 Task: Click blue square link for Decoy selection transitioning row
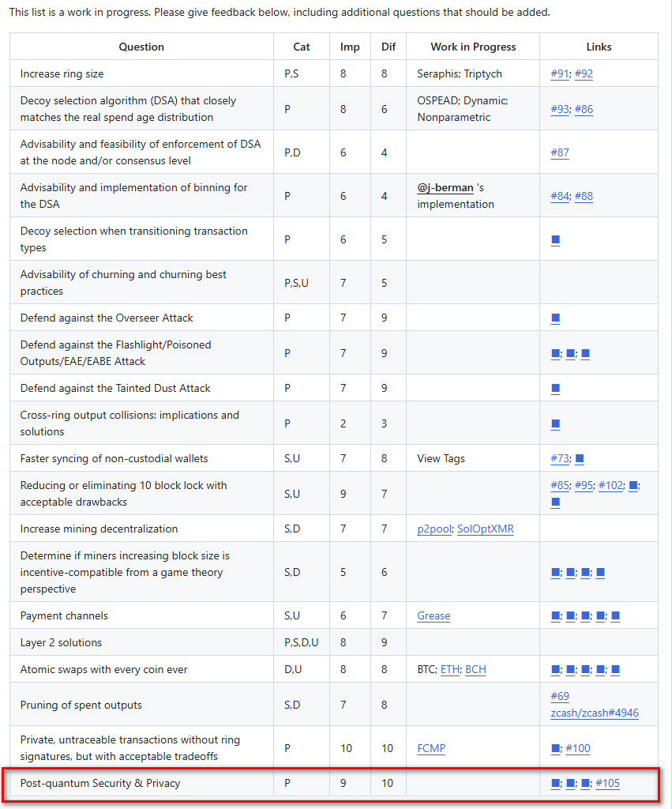click(555, 239)
